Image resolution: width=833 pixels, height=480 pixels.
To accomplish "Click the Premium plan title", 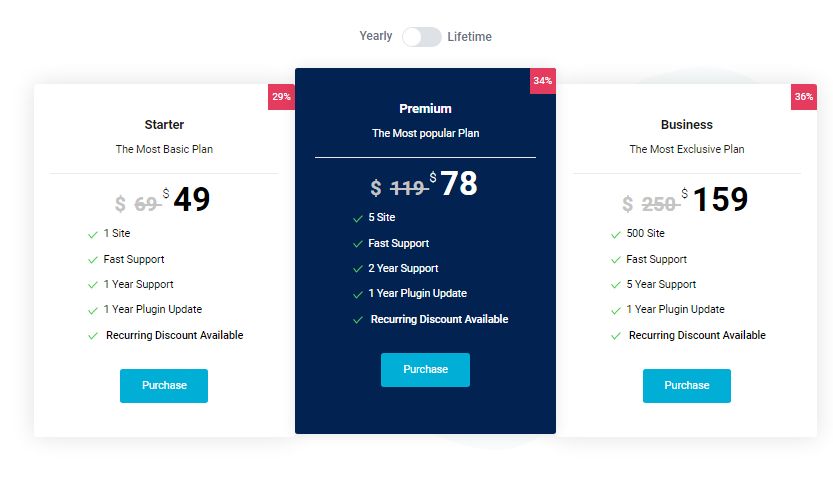I will [x=425, y=109].
